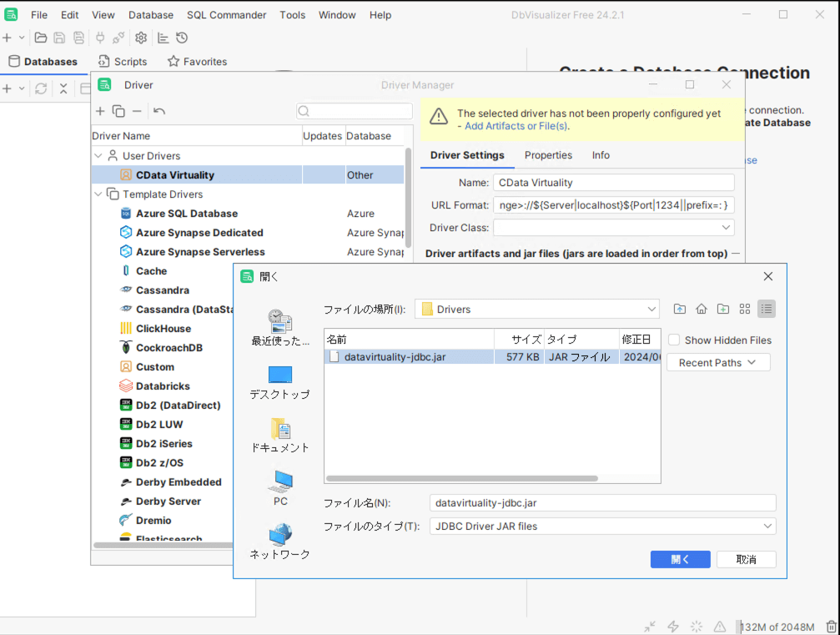Switch file dialog to icon grid view
840x635 pixels.
(745, 310)
